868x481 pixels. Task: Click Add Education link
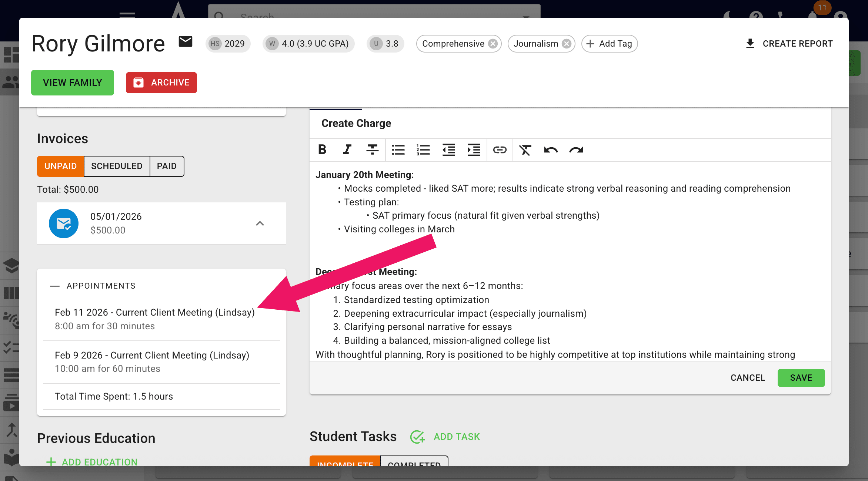click(92, 462)
